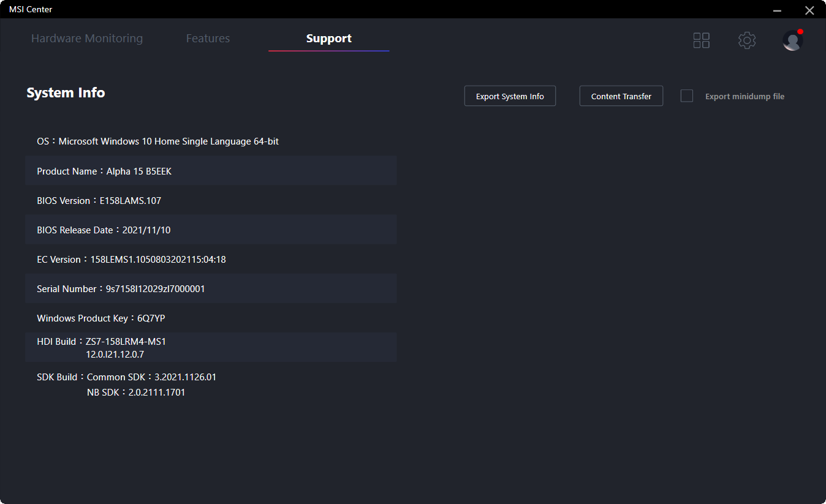Screen dimensions: 826x504
Task: Open the settings gear icon
Action: 746,40
